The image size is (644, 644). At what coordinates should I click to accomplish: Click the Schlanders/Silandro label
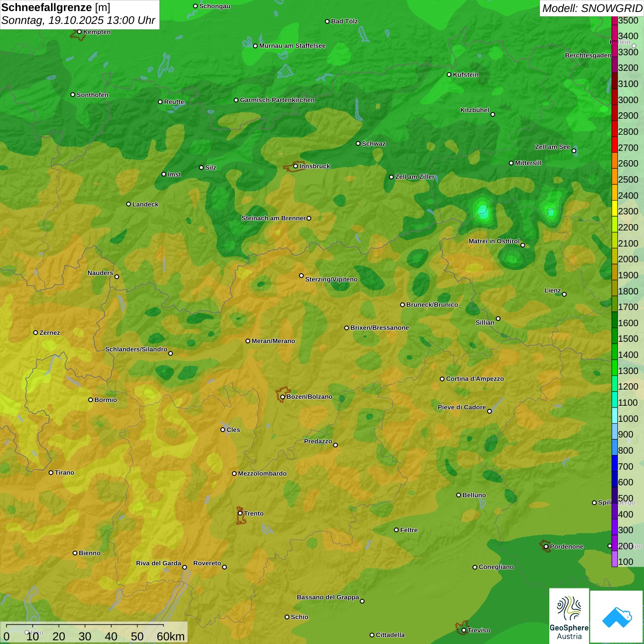(136, 349)
